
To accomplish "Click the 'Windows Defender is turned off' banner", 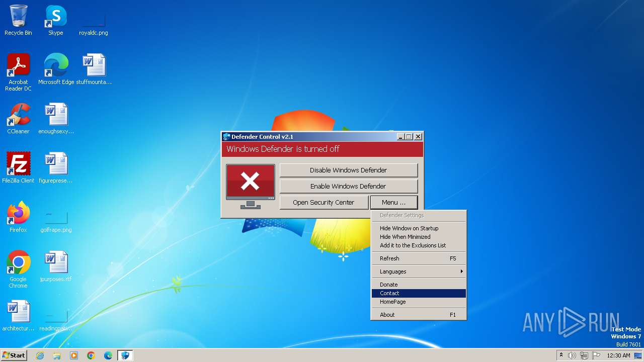I will click(x=323, y=149).
